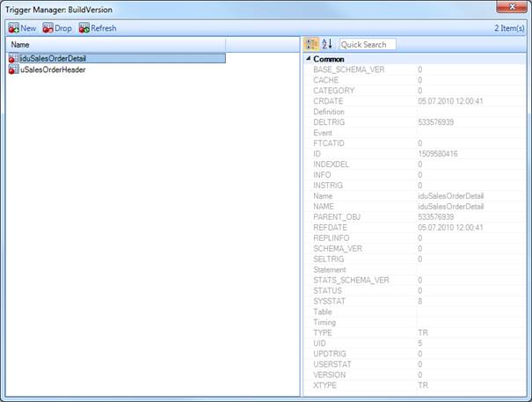Click the iduSalesOrderDetail trigger icon

coord(13,58)
